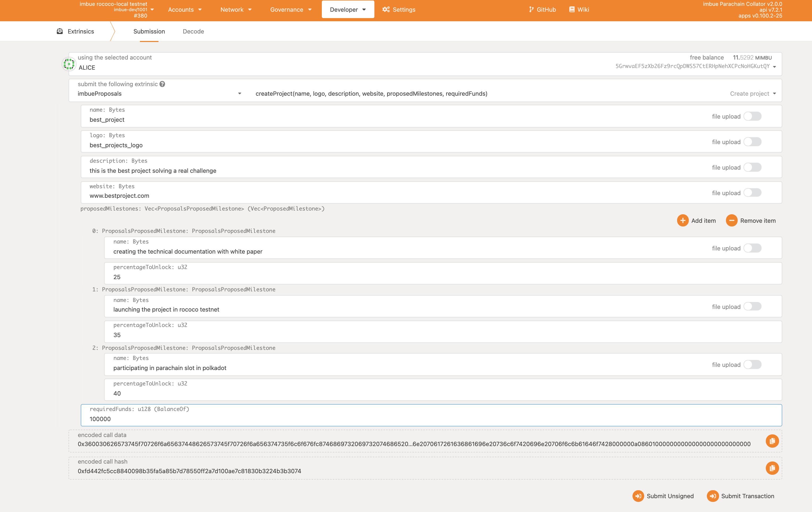Click Submit Transaction button
The image size is (812, 512).
741,496
